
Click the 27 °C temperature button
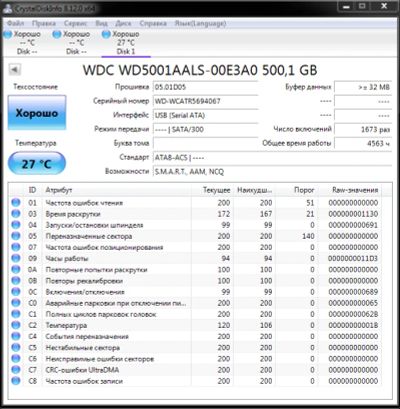[37, 163]
